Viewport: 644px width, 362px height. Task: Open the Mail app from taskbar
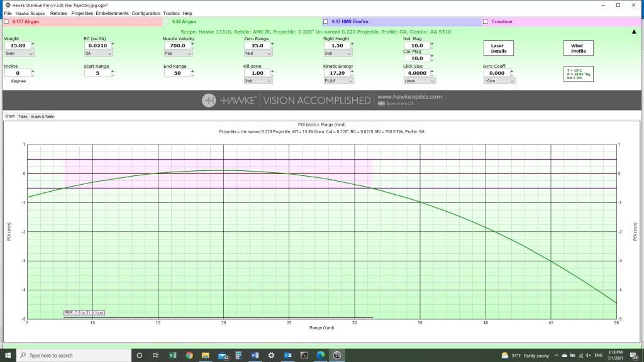[223, 356]
